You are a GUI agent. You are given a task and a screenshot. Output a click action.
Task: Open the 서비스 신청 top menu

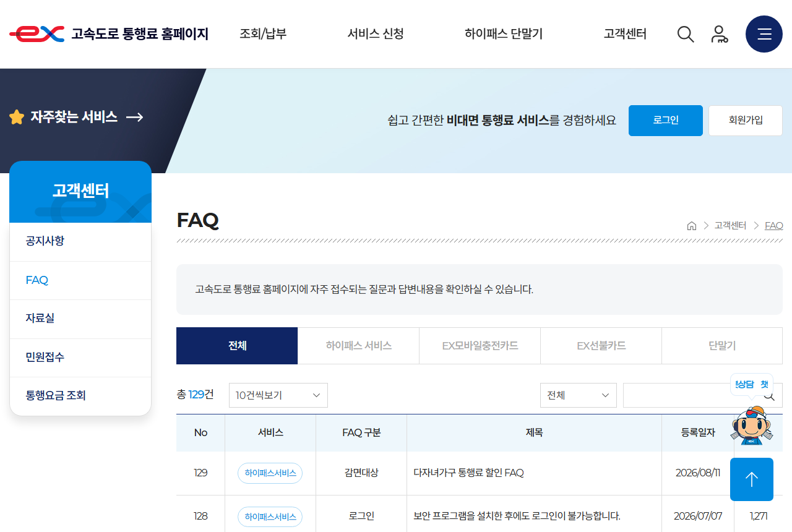tap(376, 34)
